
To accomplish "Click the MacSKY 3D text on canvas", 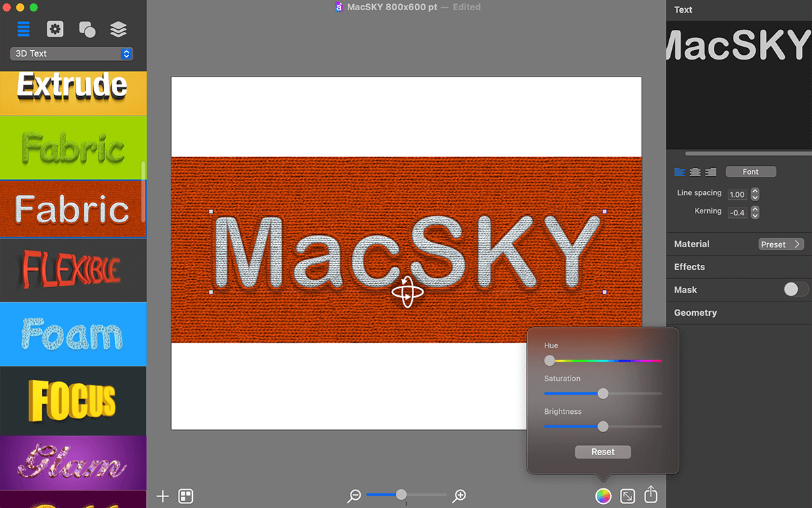I will tap(406, 251).
